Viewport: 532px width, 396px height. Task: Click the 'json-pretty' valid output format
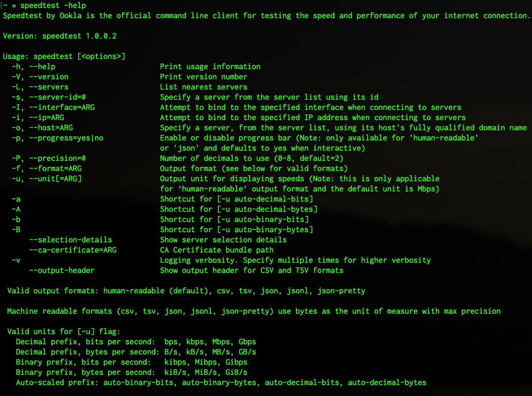tap(341, 291)
